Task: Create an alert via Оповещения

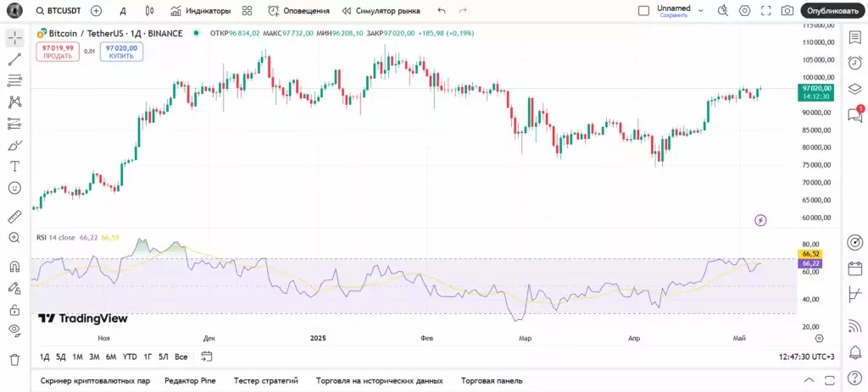Action: point(299,10)
